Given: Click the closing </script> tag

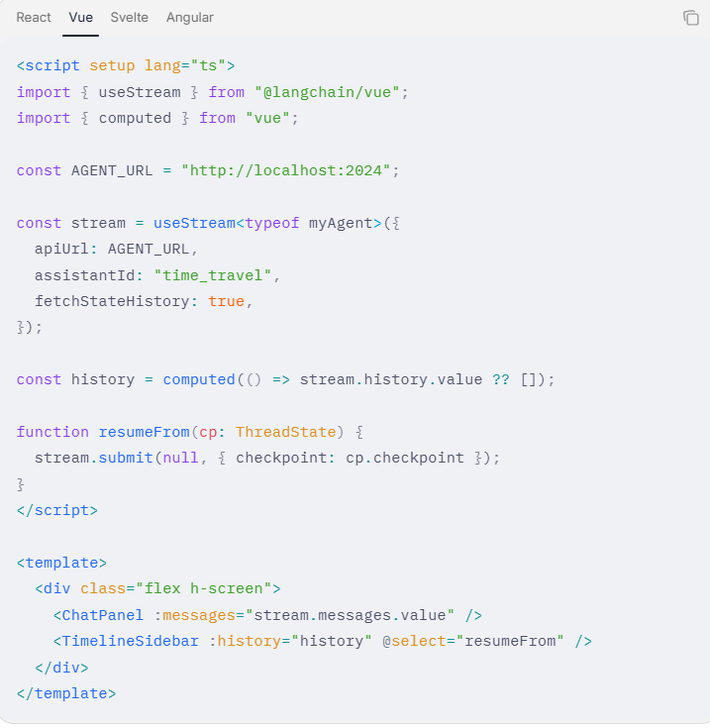Looking at the screenshot, I should [57, 511].
